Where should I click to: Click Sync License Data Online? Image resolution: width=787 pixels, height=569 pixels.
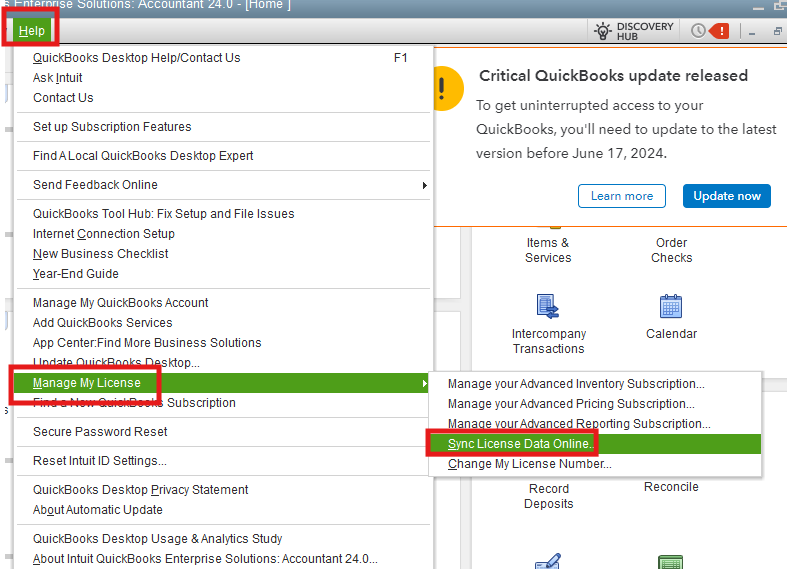[595, 444]
